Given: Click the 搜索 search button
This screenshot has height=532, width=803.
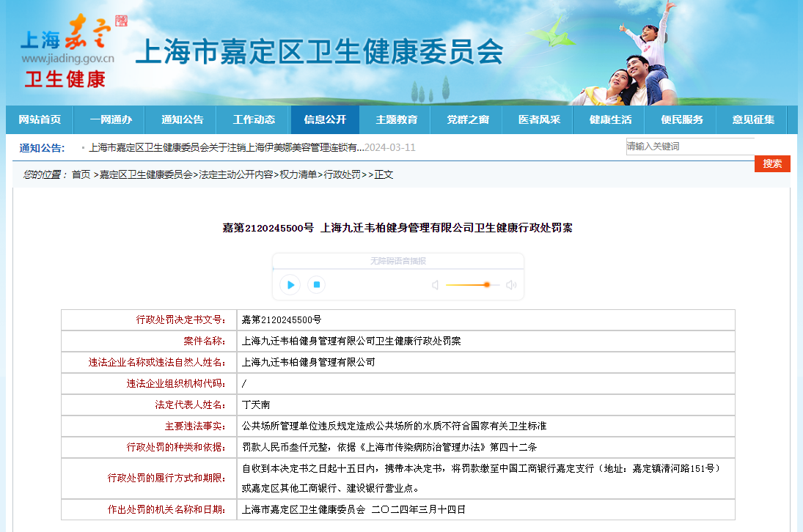Looking at the screenshot, I should 771,163.
